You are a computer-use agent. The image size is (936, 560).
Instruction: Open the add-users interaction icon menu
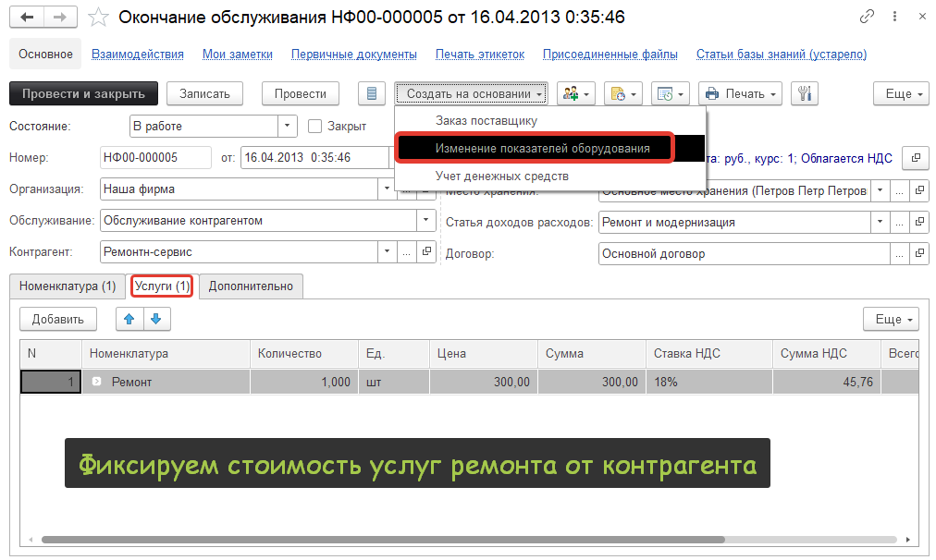575,93
